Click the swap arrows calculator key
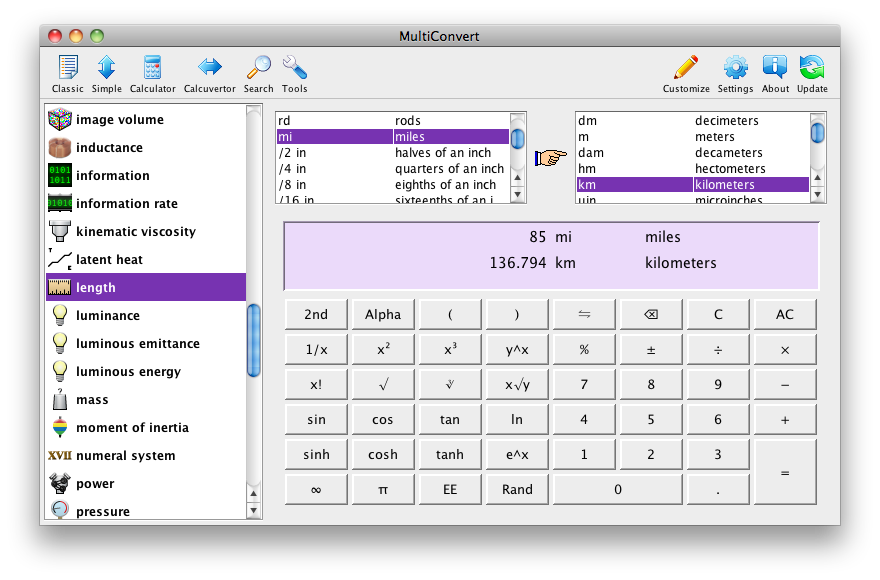880x580 pixels. 584,314
